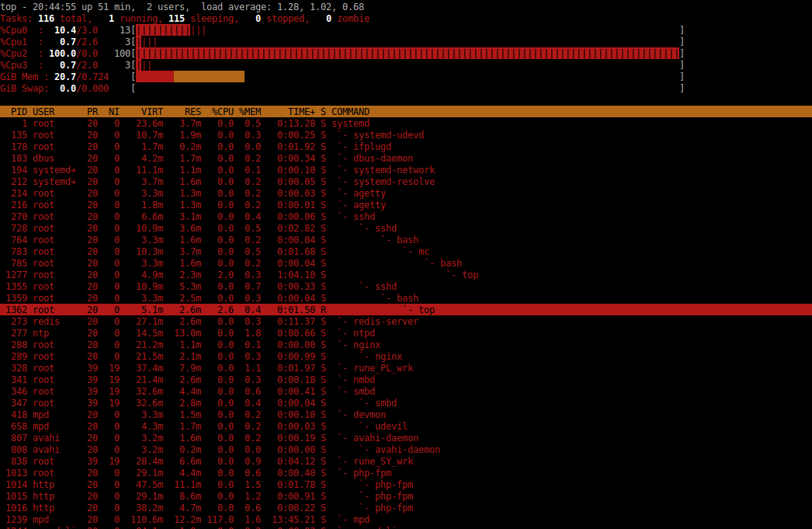Click the 1:04.10 time value

tap(297, 275)
